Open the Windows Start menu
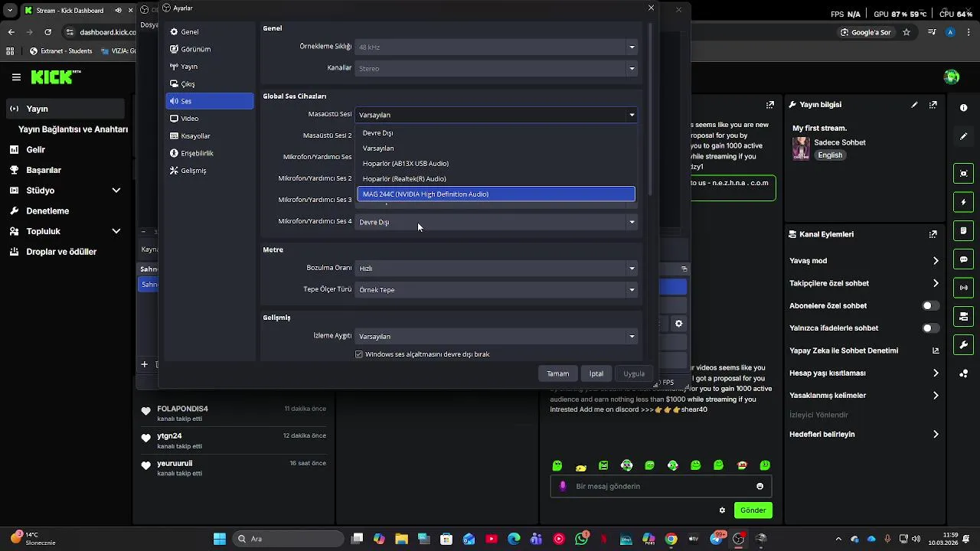Screen dimensions: 980x551 (x=220, y=539)
